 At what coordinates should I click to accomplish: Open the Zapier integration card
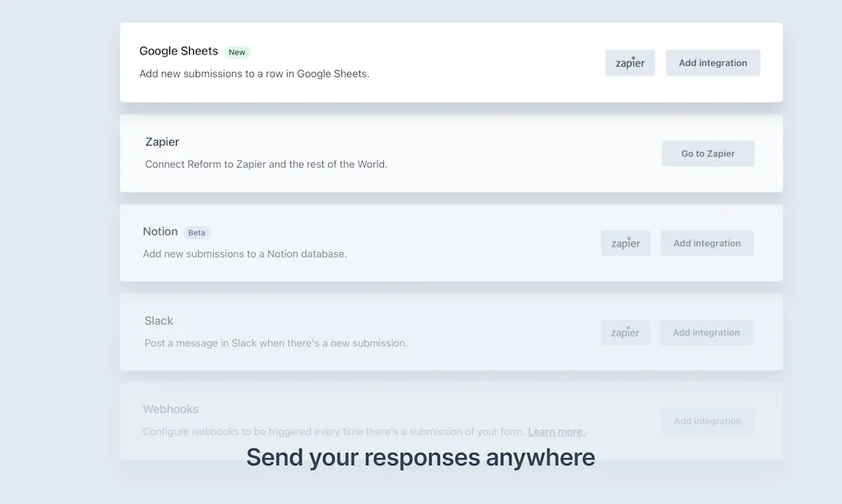tap(370, 153)
